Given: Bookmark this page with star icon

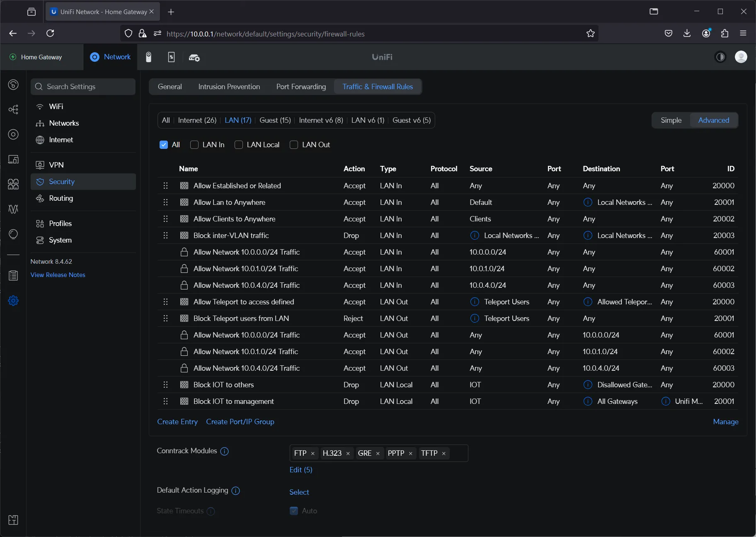Looking at the screenshot, I should 590,34.
